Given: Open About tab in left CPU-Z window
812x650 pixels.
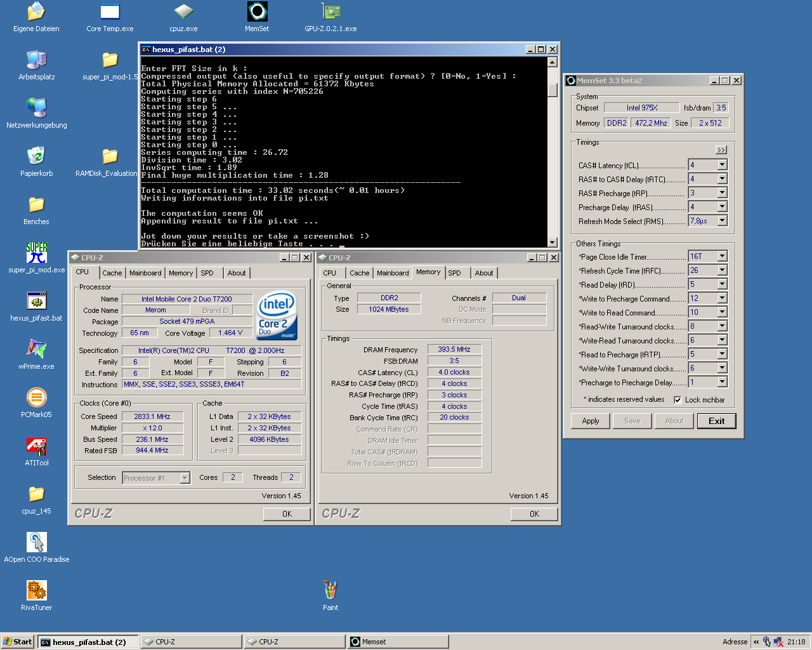Looking at the screenshot, I should tap(237, 273).
